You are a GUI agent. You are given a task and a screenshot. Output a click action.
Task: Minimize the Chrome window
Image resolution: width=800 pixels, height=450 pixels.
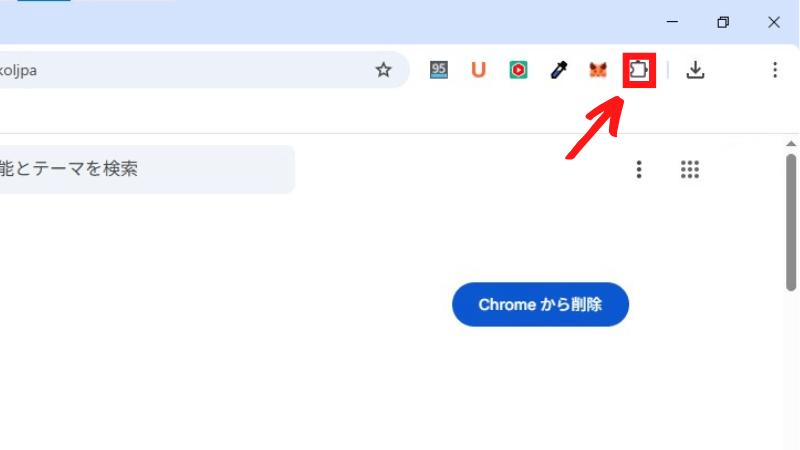pyautogui.click(x=672, y=22)
